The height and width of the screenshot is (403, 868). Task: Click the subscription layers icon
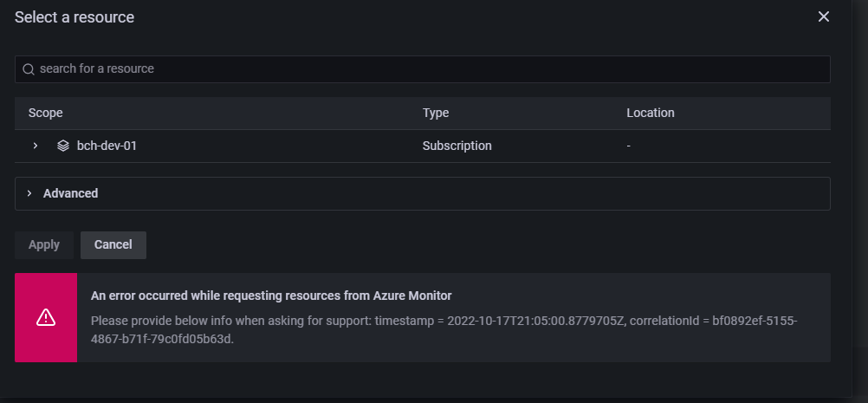tap(63, 146)
